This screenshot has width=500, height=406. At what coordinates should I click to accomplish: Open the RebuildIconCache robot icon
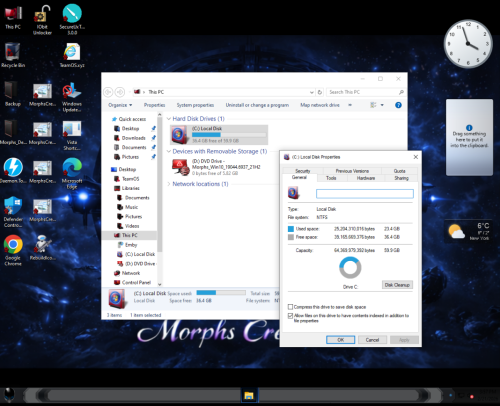[x=42, y=248]
